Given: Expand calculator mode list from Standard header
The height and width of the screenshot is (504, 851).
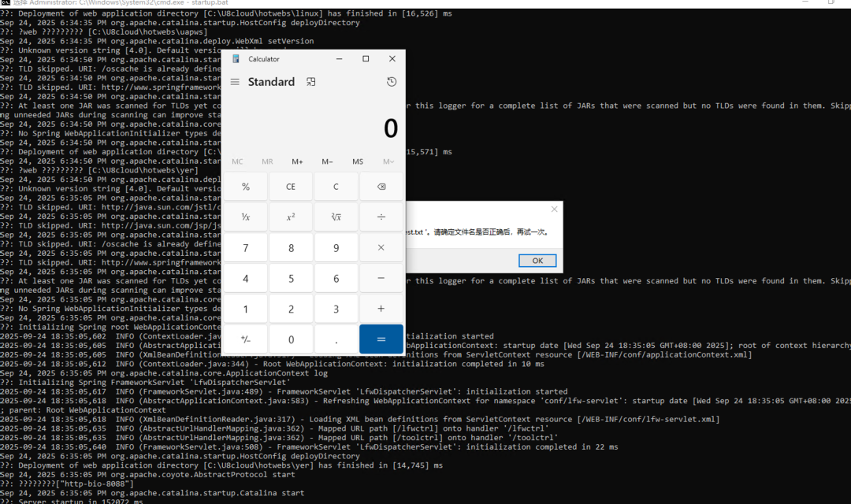Looking at the screenshot, I should (271, 81).
